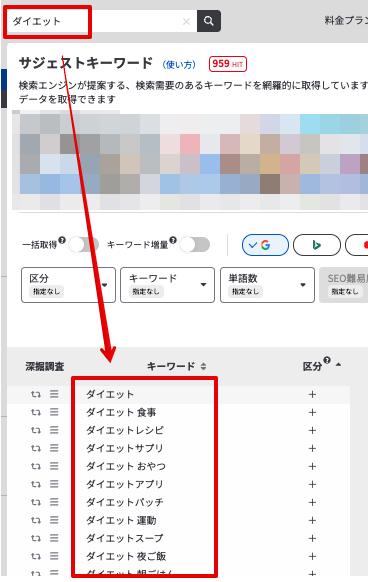Viewport: 368px width, 582px height.
Task: Open the キーワード filter dropdown
Action: coord(167,285)
